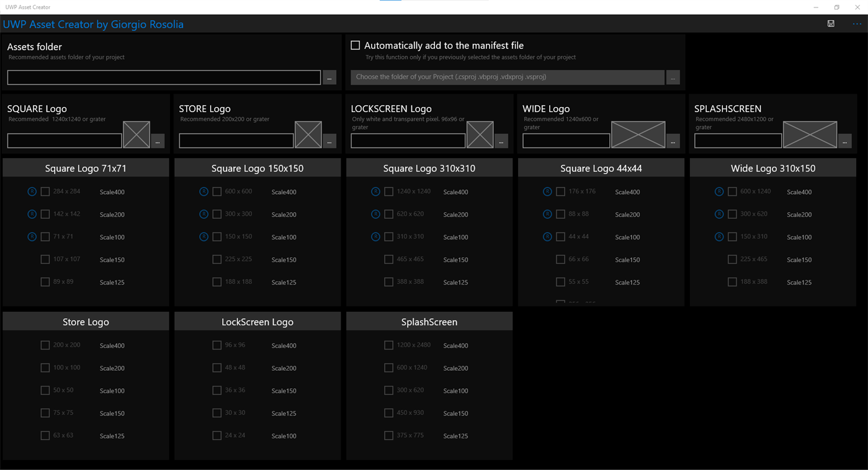Tick the 600 x 600 size checkbox
Viewport: 868px width, 470px height.
pos(217,192)
